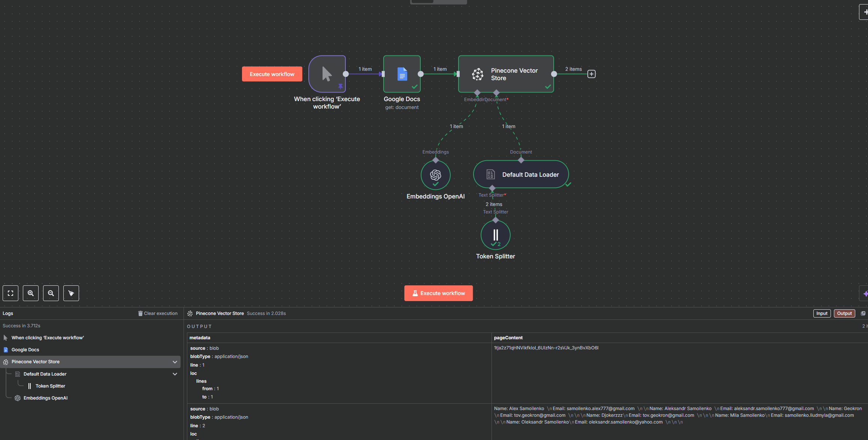Select the Google Docs log entry
Viewport: 868px width, 440px height.
(25, 350)
